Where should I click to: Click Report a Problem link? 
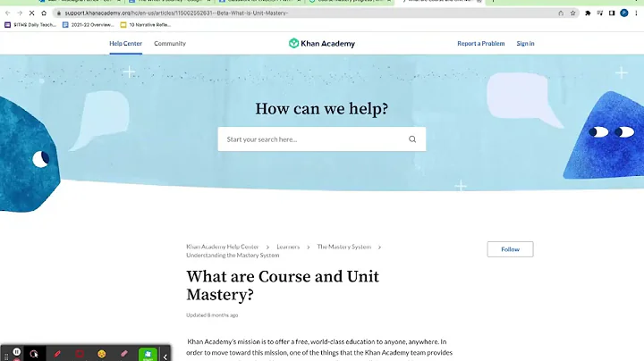click(481, 43)
